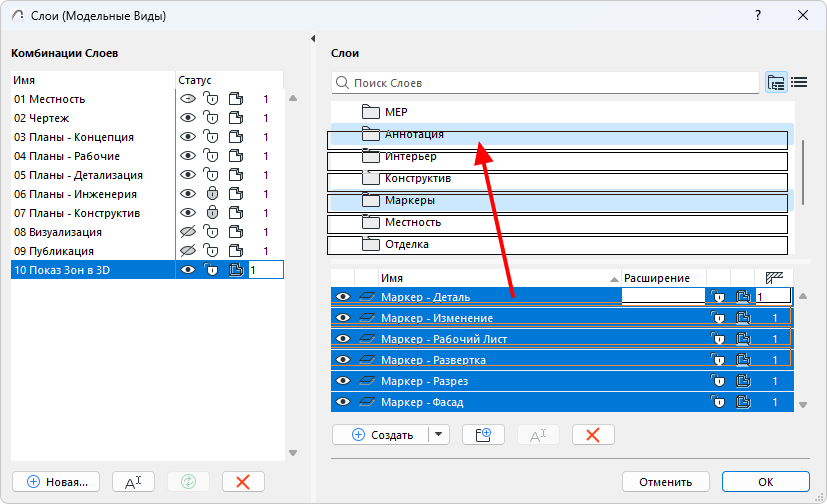Image resolution: width=827 pixels, height=504 pixels.
Task: Click layer type icon of Маркер - Рабочий Лист
Action: pos(367,339)
